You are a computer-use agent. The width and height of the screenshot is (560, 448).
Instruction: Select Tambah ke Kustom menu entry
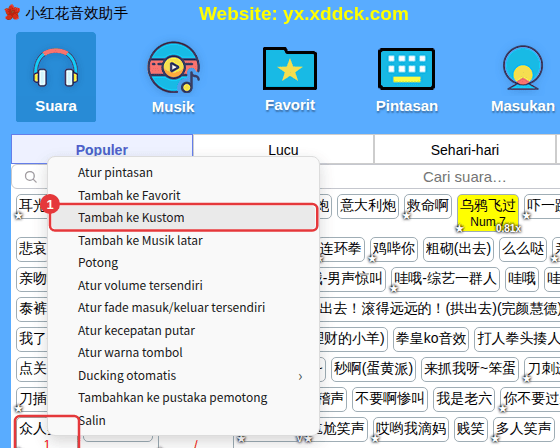point(183,218)
